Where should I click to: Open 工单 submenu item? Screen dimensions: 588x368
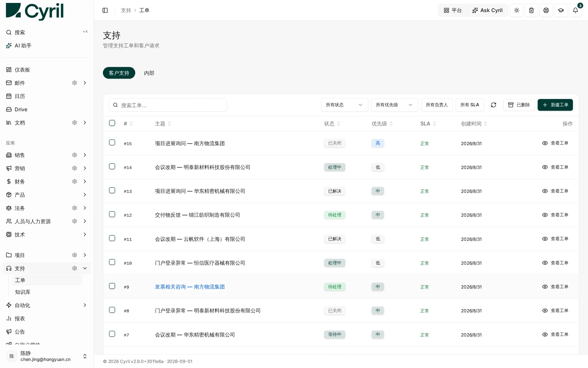(x=47, y=280)
